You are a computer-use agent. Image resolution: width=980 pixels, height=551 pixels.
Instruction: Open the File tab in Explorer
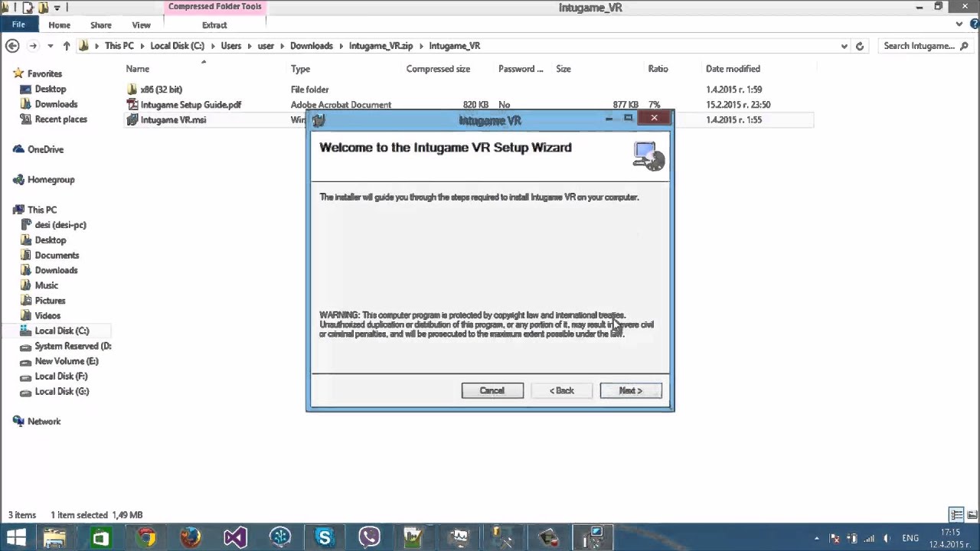pos(18,25)
